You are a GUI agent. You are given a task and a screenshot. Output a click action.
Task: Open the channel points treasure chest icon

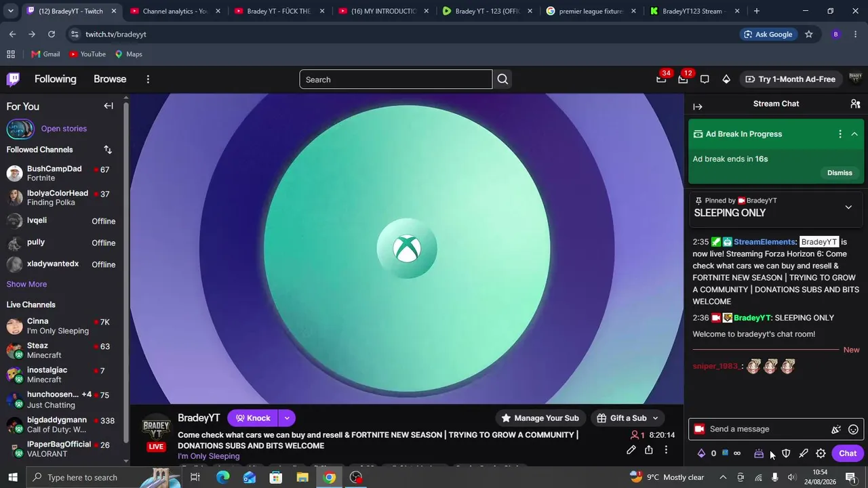[759, 453]
